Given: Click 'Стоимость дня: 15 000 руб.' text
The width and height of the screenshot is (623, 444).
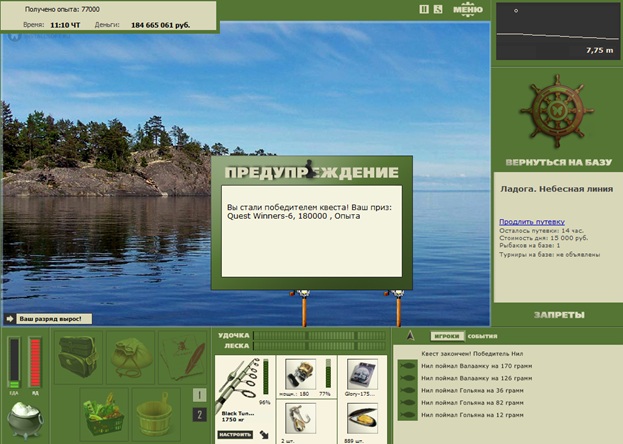Looking at the screenshot, I should 544,238.
